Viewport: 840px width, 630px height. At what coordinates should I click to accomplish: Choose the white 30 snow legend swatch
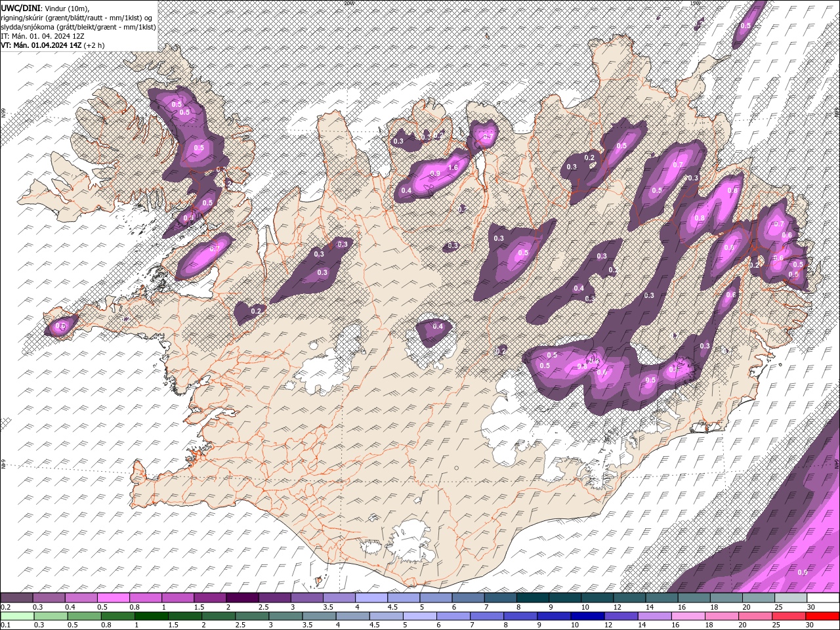click(x=823, y=598)
